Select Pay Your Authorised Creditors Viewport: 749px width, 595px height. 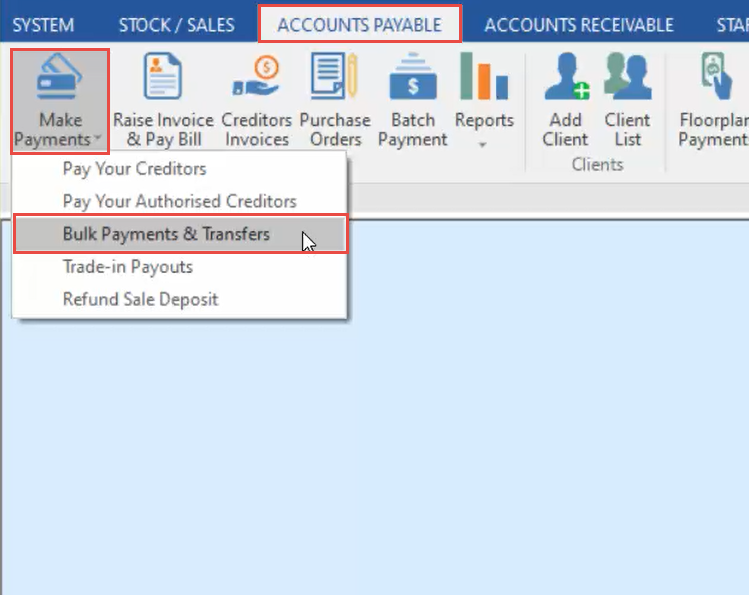pyautogui.click(x=179, y=201)
